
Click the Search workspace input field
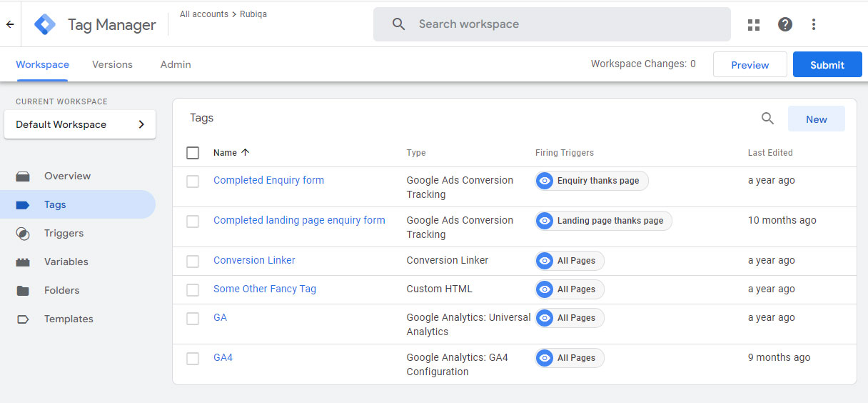click(552, 24)
